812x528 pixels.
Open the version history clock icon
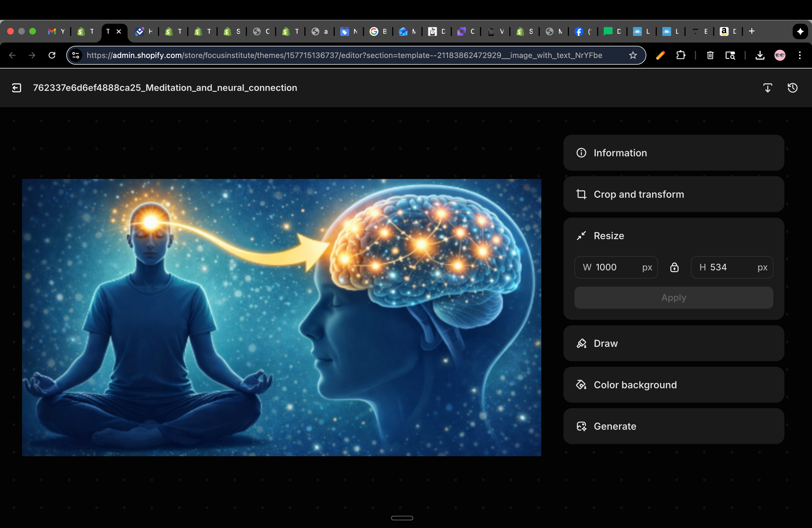click(792, 88)
